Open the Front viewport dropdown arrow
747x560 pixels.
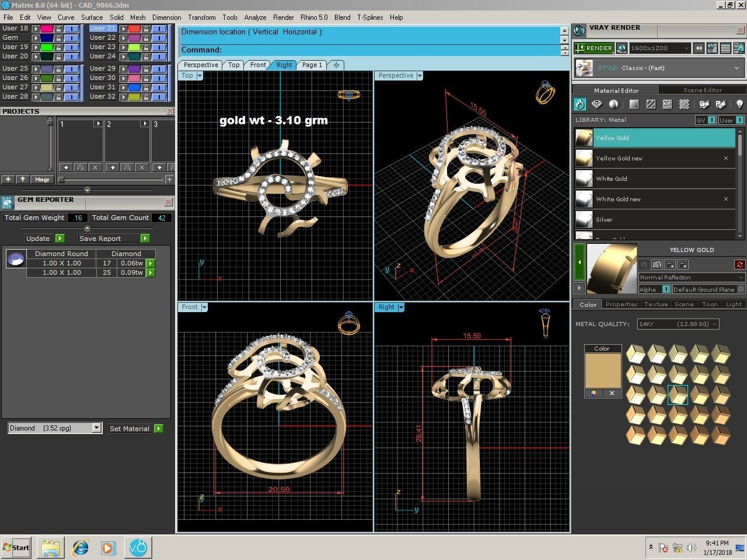coord(204,307)
